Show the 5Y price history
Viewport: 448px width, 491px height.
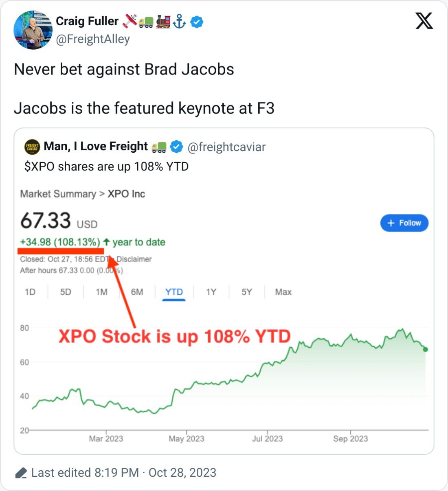click(x=246, y=292)
